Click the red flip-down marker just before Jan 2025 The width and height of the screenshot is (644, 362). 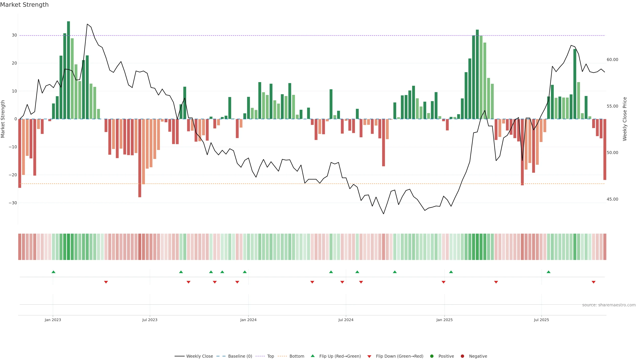tap(443, 282)
